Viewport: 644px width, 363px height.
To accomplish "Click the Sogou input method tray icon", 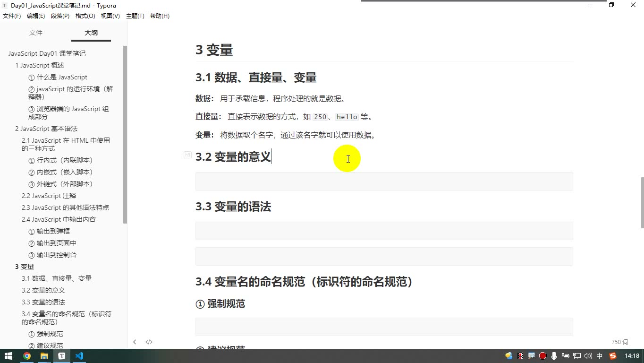I will (x=613, y=356).
